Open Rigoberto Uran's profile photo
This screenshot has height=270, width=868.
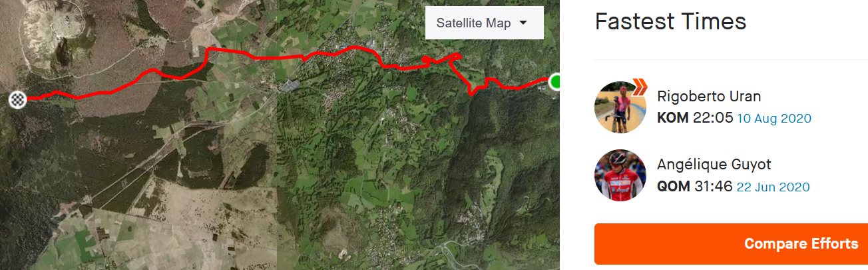(x=620, y=107)
